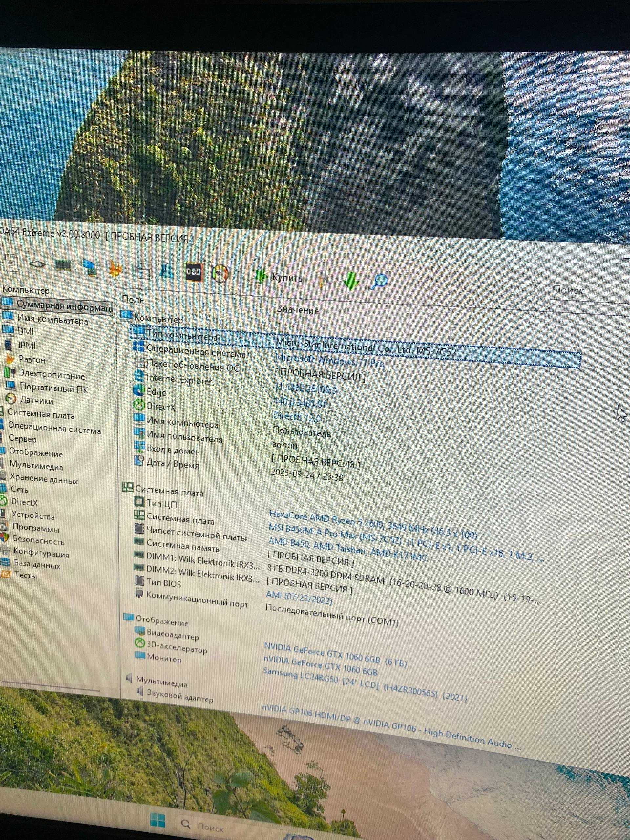Image resolution: width=630 pixels, height=840 pixels.
Task: Open the Samsung LC24RG50 monitor link
Action: pos(365,686)
